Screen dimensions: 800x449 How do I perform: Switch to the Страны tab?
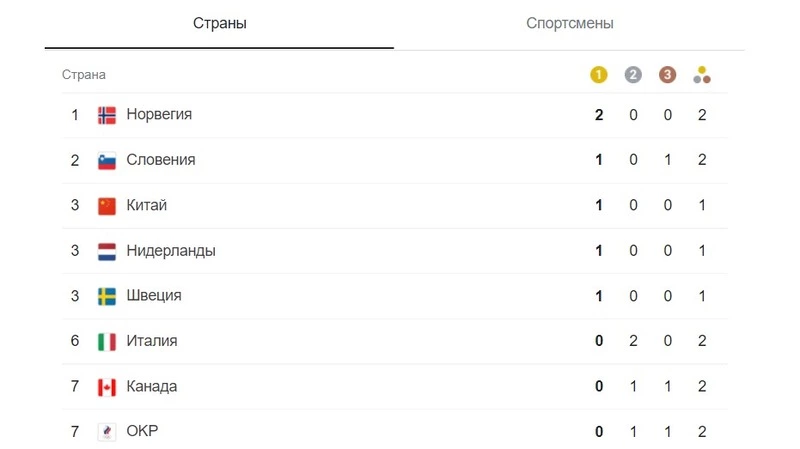coord(219,23)
